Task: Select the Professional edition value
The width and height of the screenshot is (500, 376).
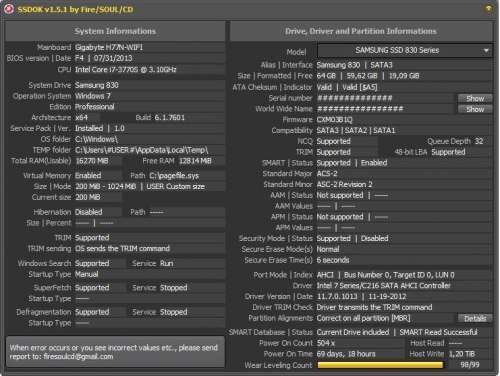Action: click(94, 107)
